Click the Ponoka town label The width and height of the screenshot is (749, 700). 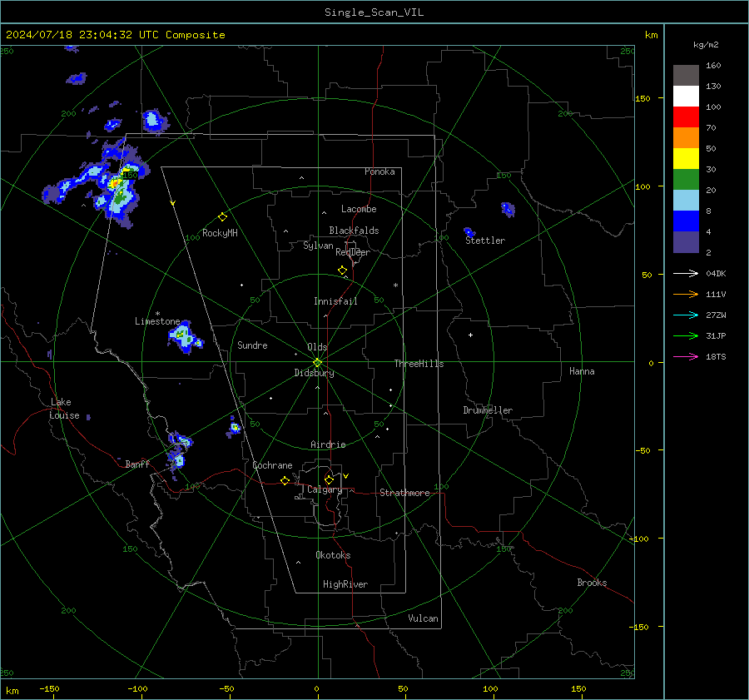379,172
